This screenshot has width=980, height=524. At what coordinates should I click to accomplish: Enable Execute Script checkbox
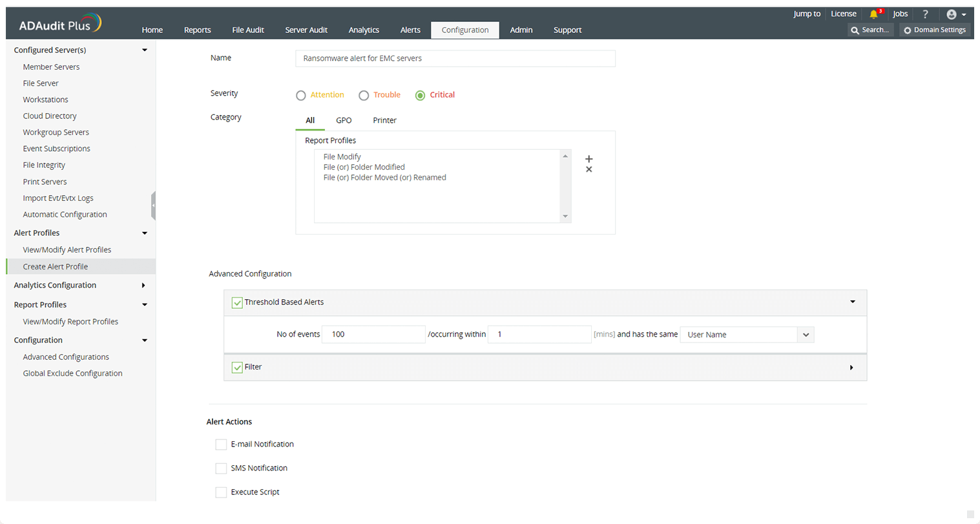[x=221, y=492]
